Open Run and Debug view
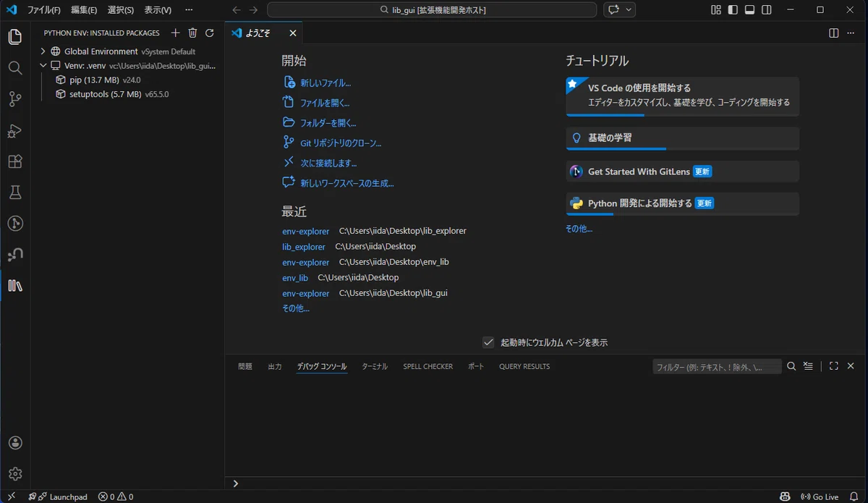The height and width of the screenshot is (503, 868). 15,130
